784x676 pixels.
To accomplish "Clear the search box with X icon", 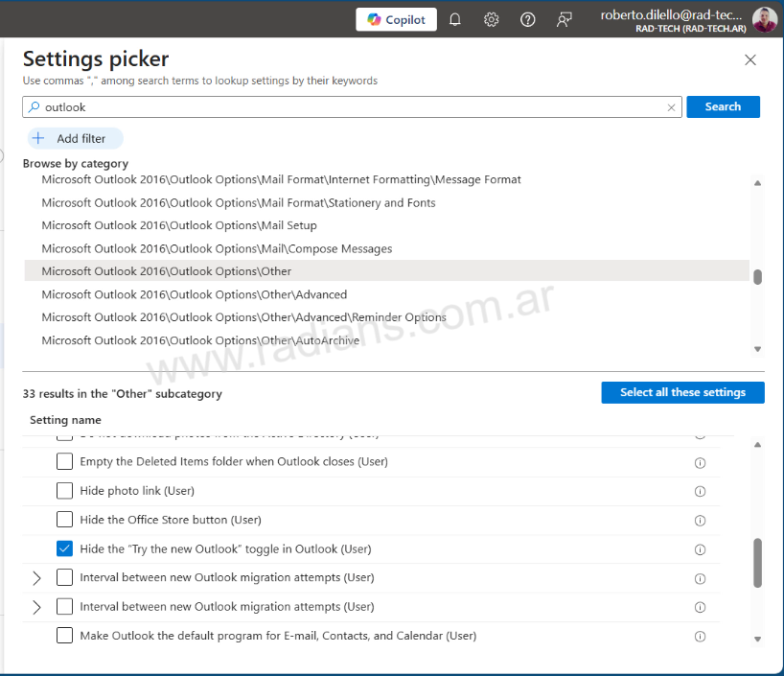I will [671, 107].
